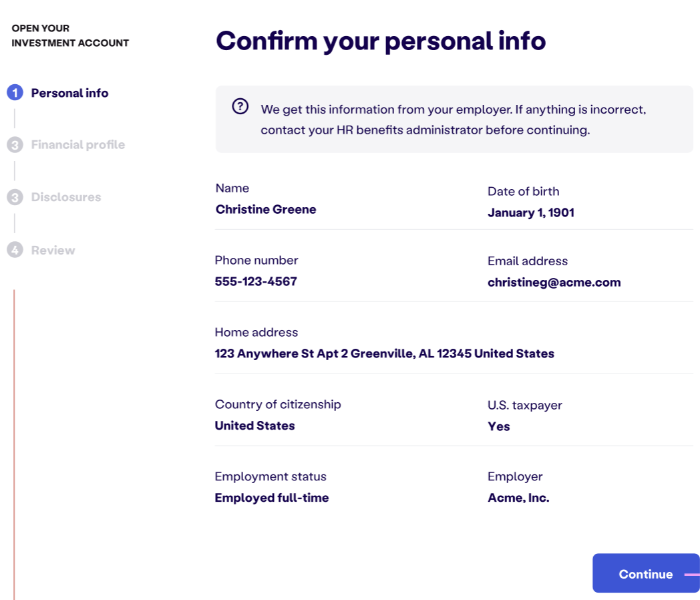Click the date of birth January 1, 1901
700x600 pixels.
coord(531,212)
